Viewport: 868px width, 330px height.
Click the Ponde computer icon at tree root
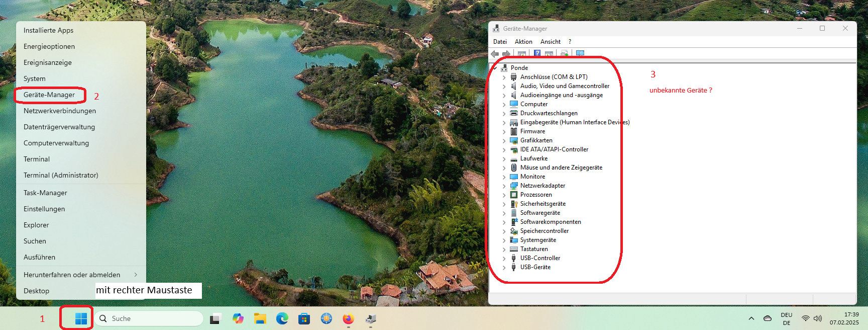pyautogui.click(x=504, y=68)
